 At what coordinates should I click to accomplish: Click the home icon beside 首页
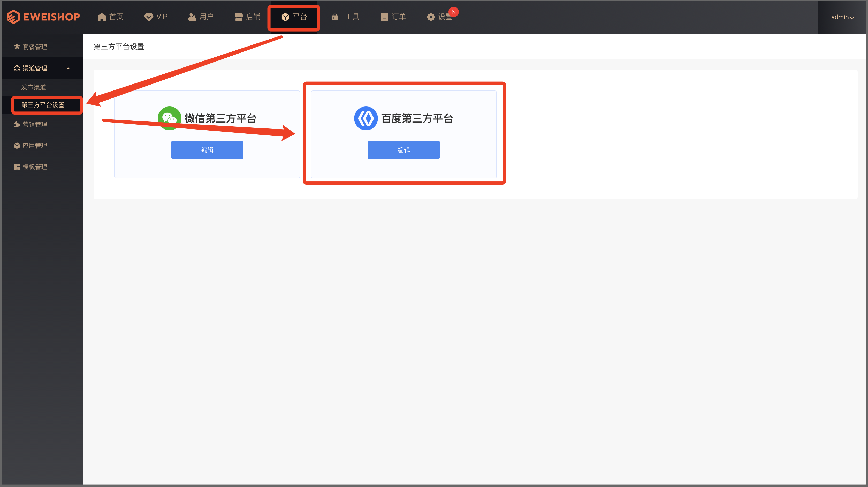pos(102,17)
